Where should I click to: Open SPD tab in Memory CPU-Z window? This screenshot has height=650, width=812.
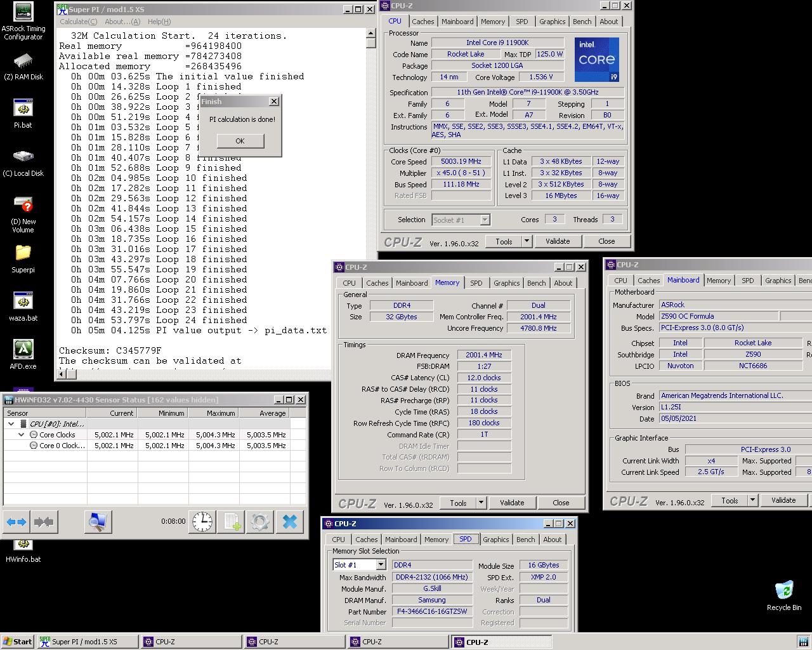click(x=476, y=283)
